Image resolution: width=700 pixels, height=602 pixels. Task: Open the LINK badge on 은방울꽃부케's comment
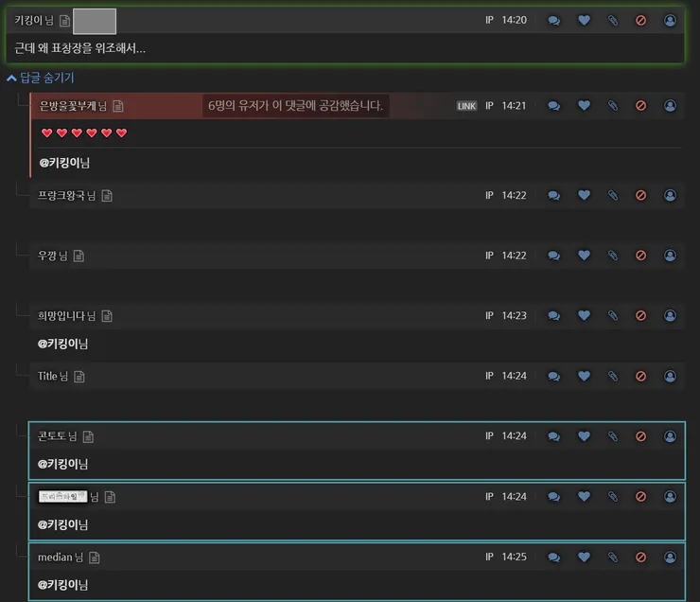point(466,106)
